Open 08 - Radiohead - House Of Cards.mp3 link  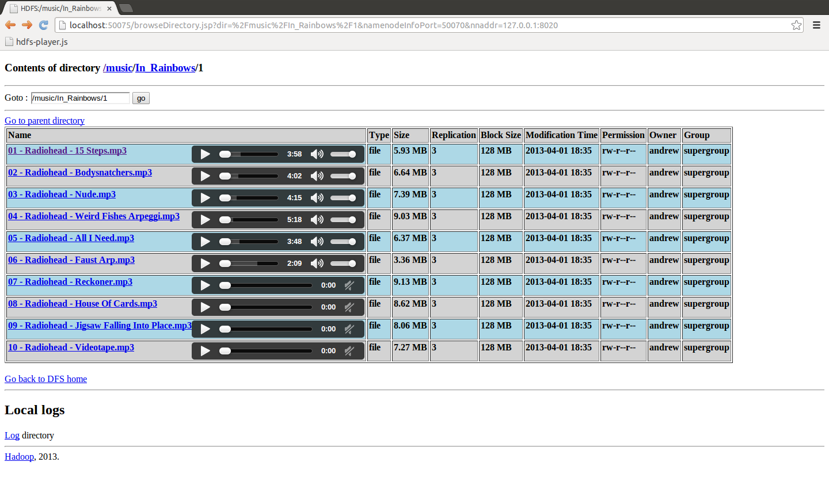pos(82,304)
